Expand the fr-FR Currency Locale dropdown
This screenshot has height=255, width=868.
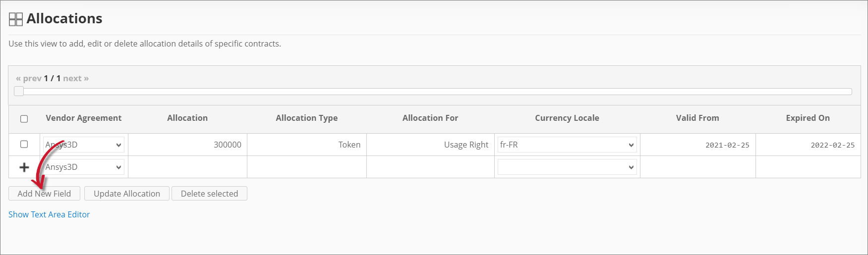pyautogui.click(x=567, y=145)
